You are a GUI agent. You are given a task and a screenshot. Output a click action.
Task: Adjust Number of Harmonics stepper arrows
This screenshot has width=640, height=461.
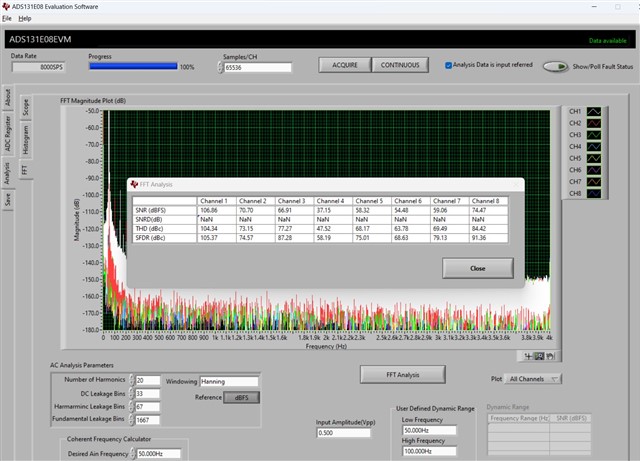(x=132, y=380)
